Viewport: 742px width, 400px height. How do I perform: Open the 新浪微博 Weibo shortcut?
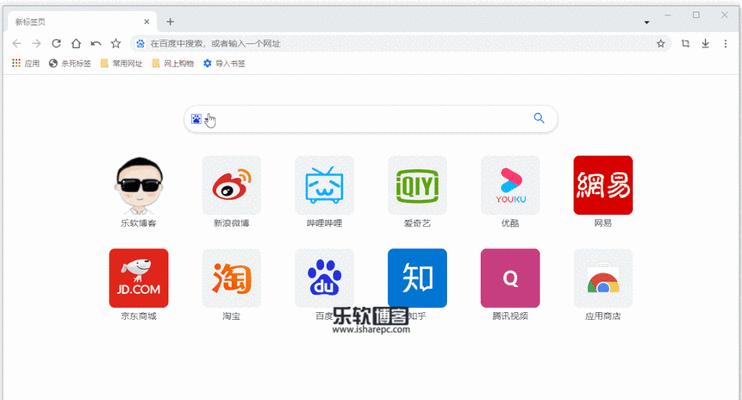click(x=231, y=185)
